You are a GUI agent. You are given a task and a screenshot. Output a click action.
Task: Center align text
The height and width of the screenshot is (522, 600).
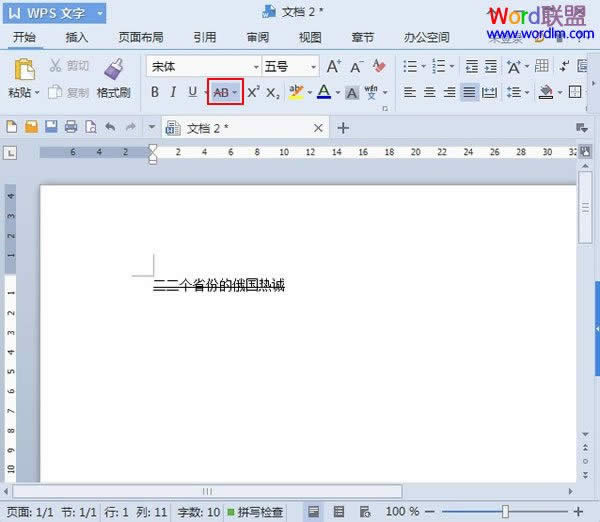pyautogui.click(x=430, y=92)
